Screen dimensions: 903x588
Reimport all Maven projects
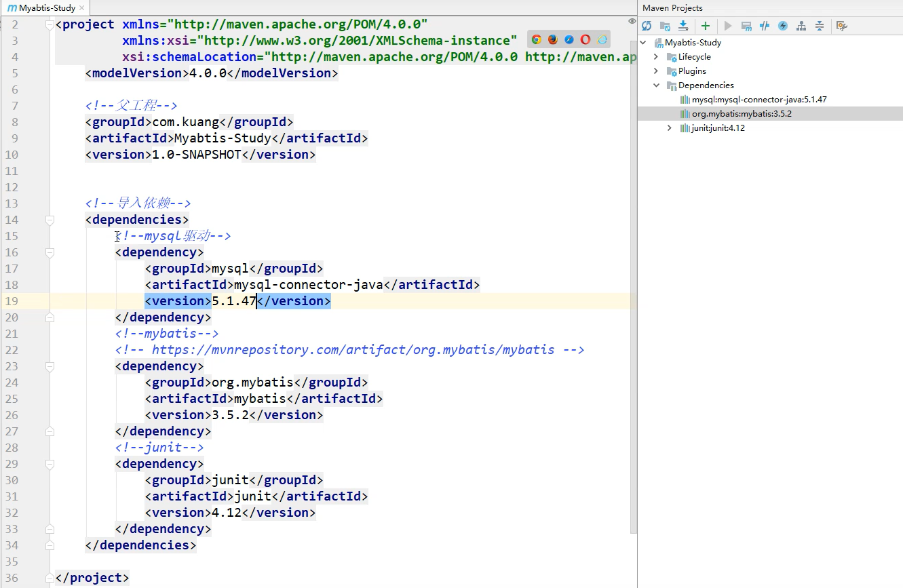647,26
